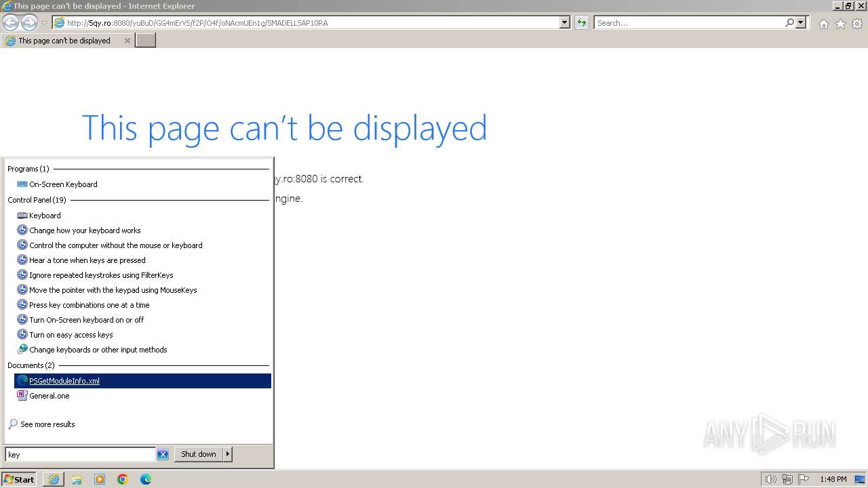Open Internet Explorer from the taskbar
This screenshot has height=488, width=868.
(54, 479)
